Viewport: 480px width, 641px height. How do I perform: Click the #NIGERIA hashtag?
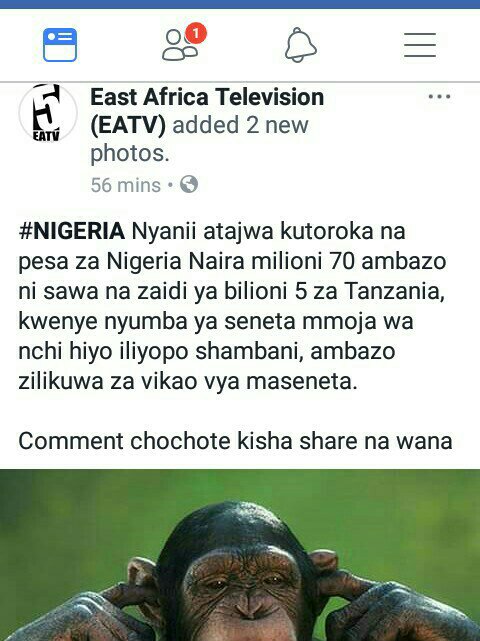[x=72, y=231]
